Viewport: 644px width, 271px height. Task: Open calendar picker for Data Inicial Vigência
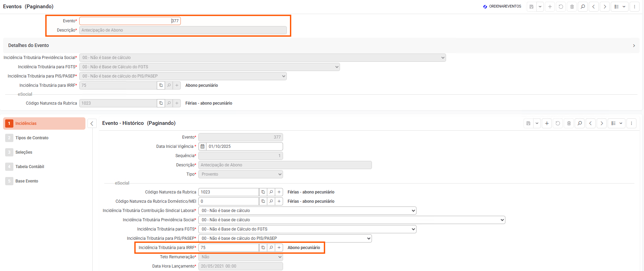[202, 146]
